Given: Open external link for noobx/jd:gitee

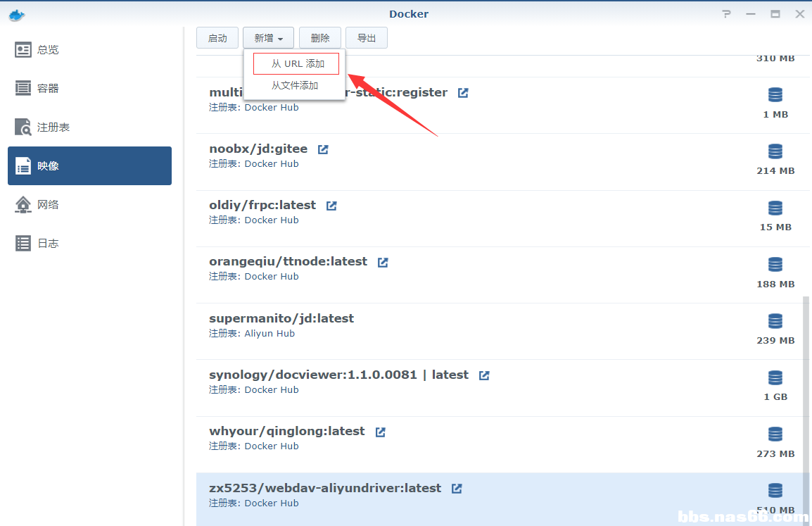Looking at the screenshot, I should coord(323,149).
